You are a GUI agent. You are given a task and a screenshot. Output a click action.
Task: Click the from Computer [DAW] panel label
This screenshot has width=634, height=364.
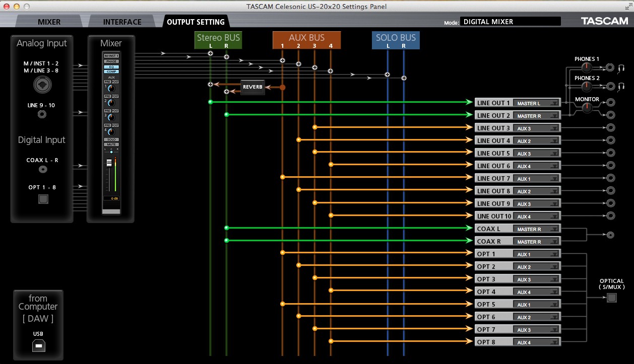pyautogui.click(x=38, y=308)
